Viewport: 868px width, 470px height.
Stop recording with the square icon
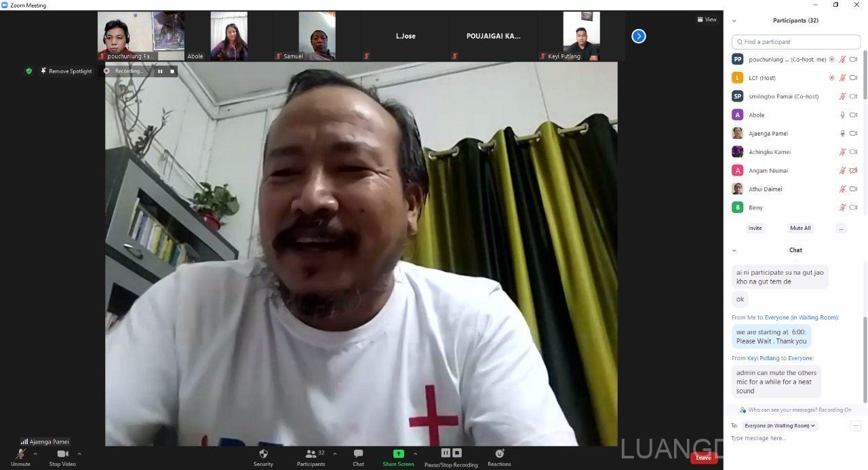tap(172, 71)
